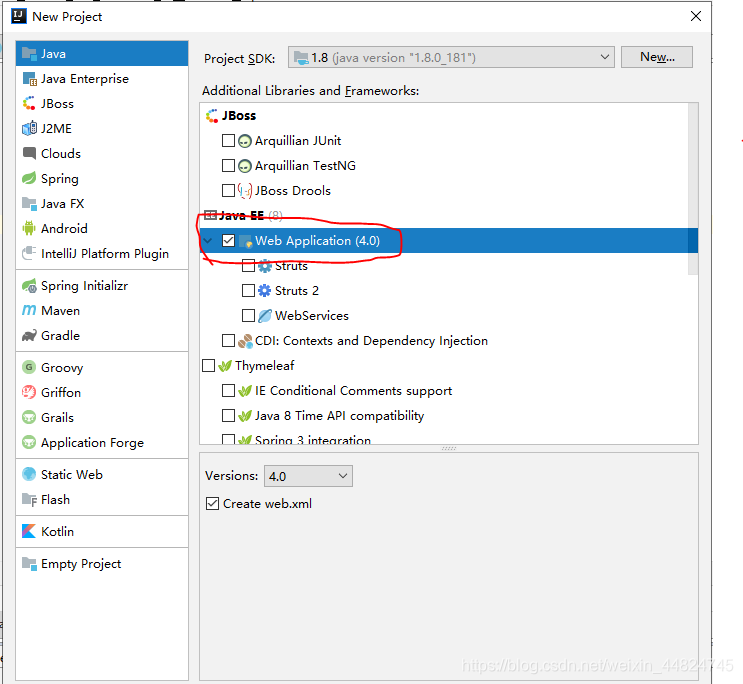Screen dimensions: 743x684
Task: Check the CDI Contexts and Dependency Injection box
Action: tap(228, 340)
